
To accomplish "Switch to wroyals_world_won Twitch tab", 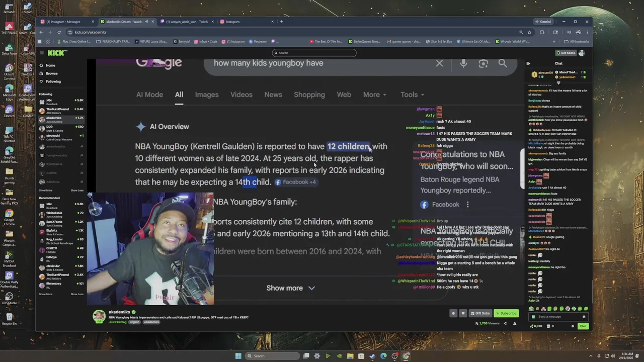I will [187, 22].
